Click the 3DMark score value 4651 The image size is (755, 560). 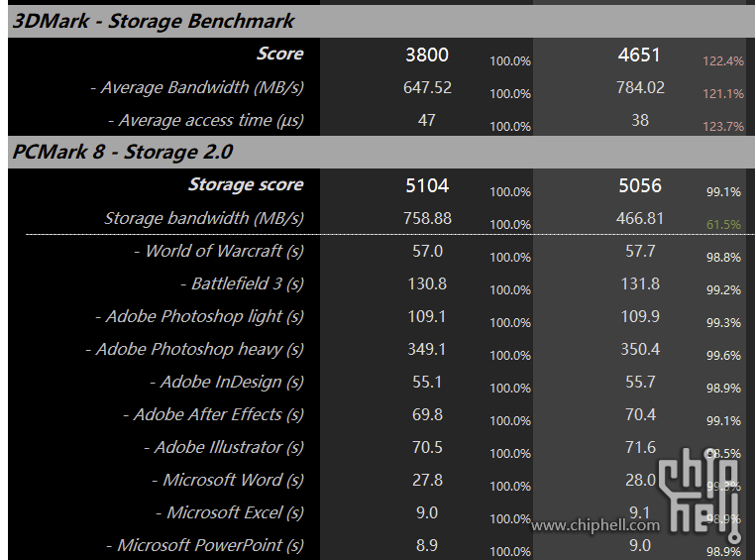(x=639, y=55)
